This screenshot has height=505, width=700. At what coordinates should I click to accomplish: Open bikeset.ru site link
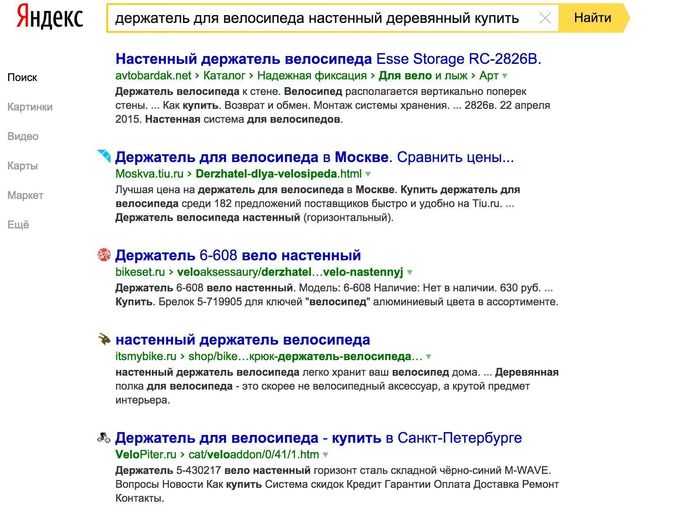tap(140, 272)
